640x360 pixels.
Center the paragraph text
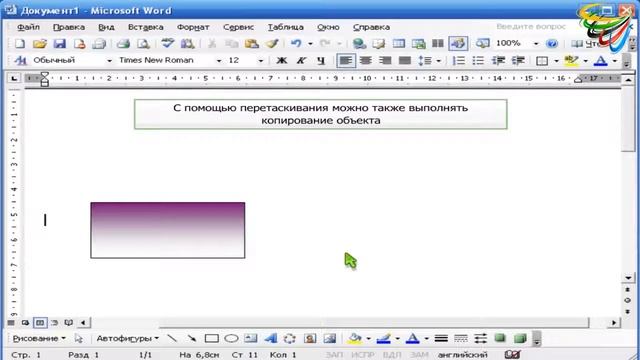(365, 61)
